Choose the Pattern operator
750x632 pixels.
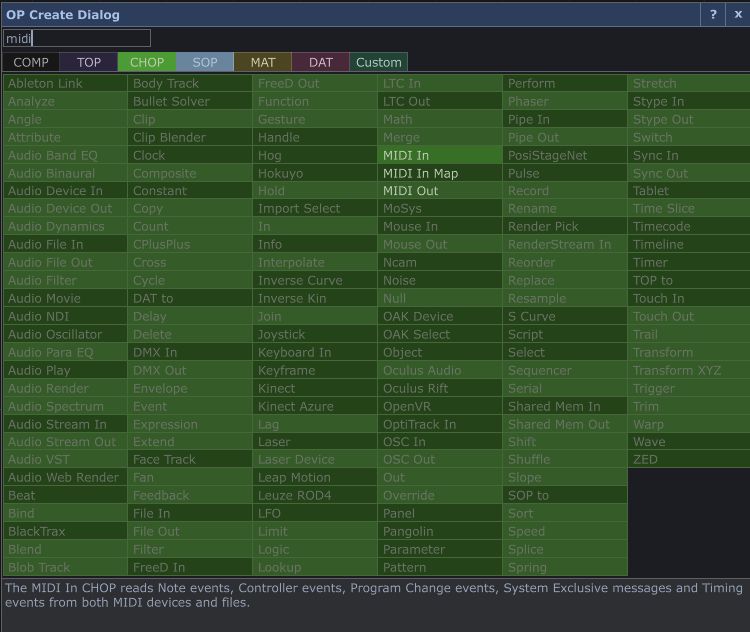[x=440, y=567]
